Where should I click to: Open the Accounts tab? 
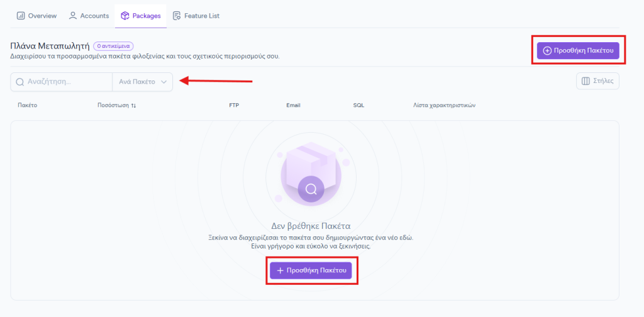click(x=89, y=16)
